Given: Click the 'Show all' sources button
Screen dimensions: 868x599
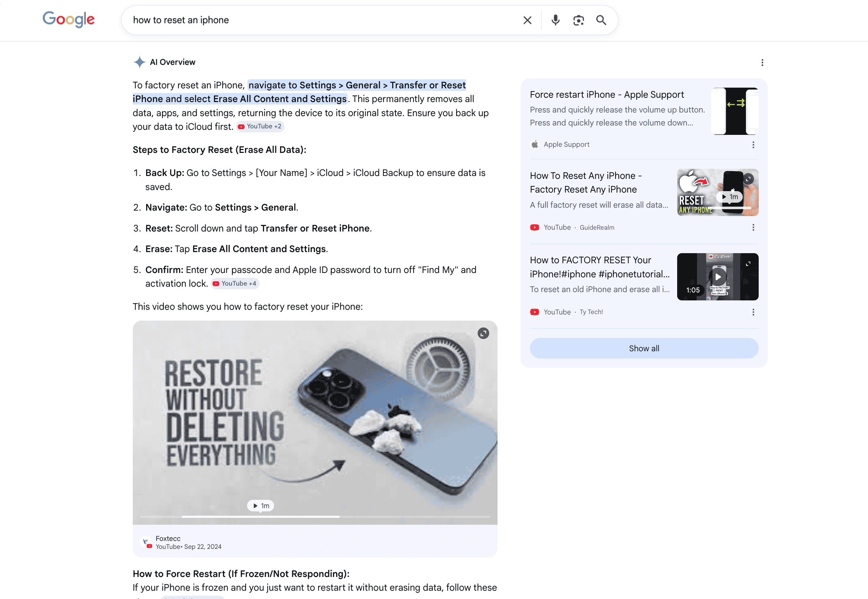Looking at the screenshot, I should [644, 349].
